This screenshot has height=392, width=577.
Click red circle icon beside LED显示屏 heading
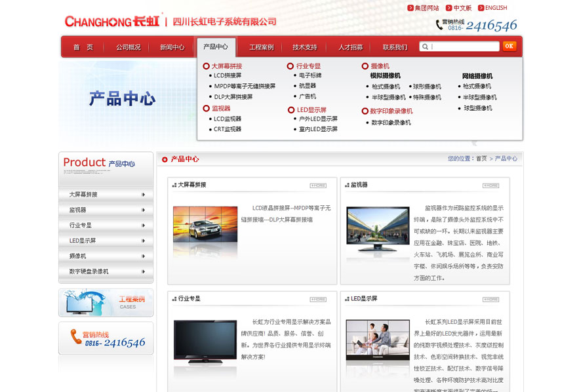coord(291,110)
